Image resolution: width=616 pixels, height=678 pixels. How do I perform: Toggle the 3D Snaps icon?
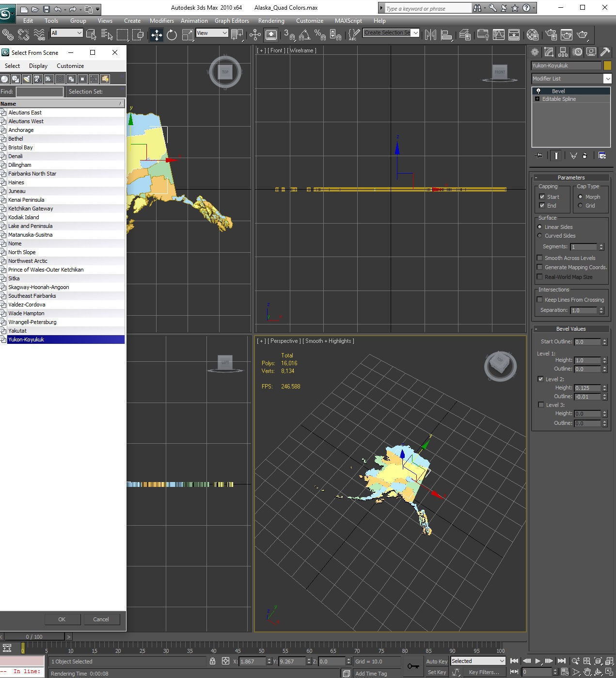pyautogui.click(x=289, y=34)
